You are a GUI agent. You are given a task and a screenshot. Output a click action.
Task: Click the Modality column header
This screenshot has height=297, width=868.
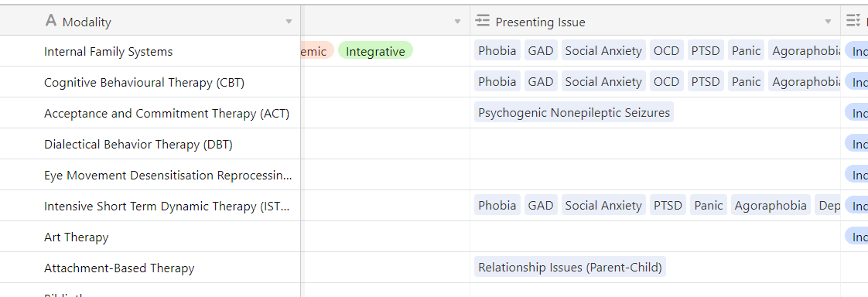click(151, 21)
